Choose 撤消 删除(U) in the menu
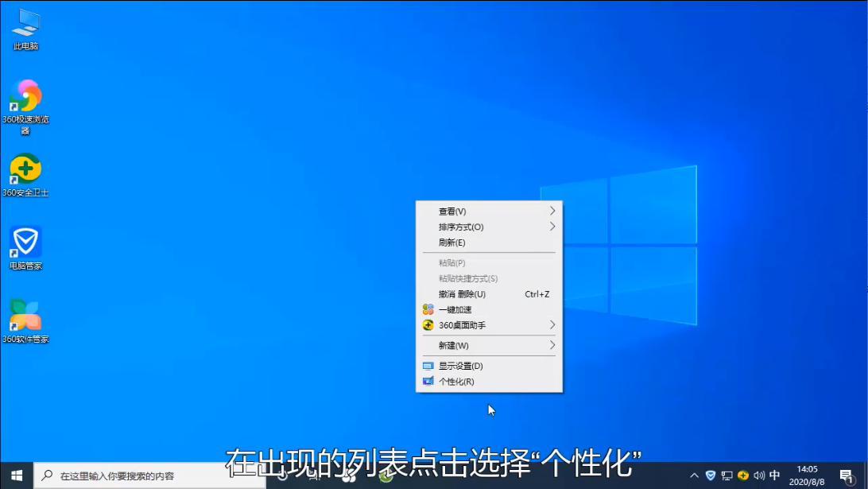This screenshot has width=868, height=489. point(462,294)
